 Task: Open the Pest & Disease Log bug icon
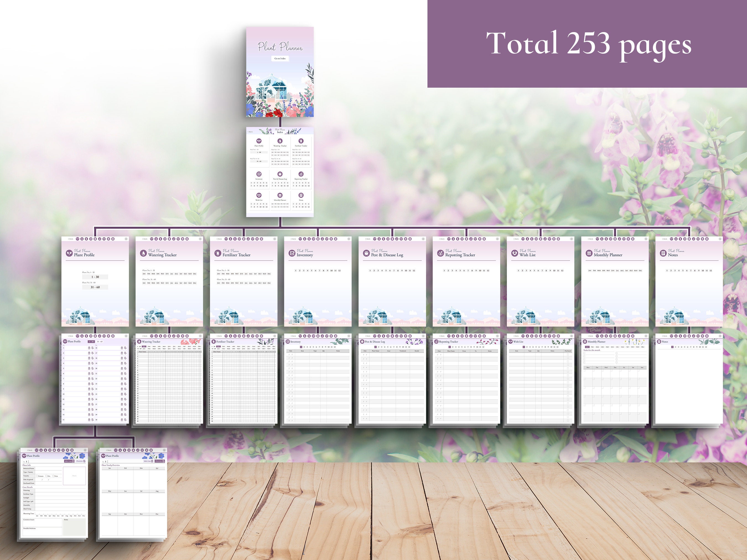[x=280, y=174]
